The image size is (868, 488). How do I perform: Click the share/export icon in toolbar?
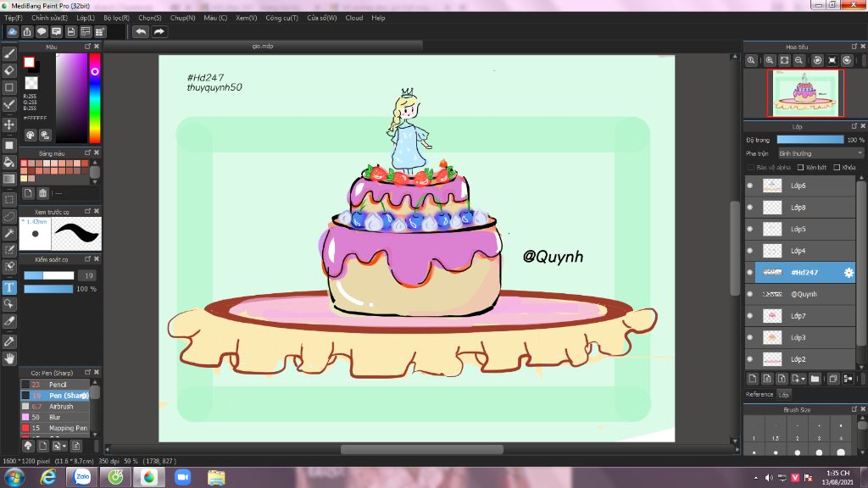tap(26, 31)
